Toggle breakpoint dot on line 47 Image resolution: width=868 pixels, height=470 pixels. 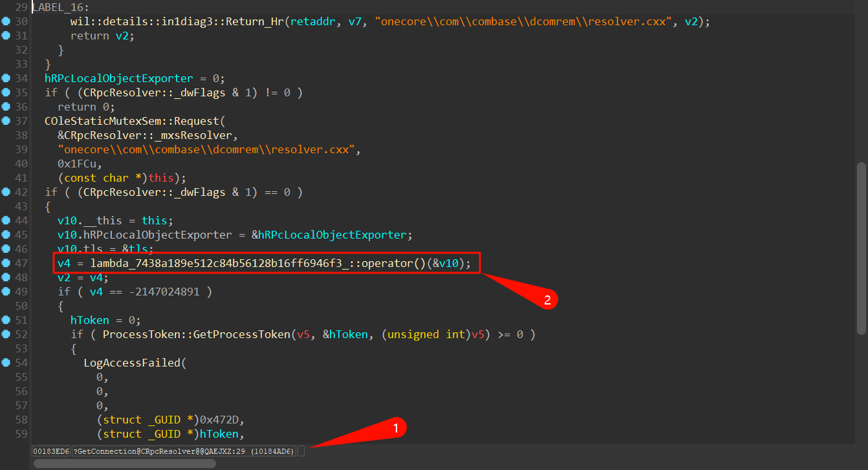6,263
